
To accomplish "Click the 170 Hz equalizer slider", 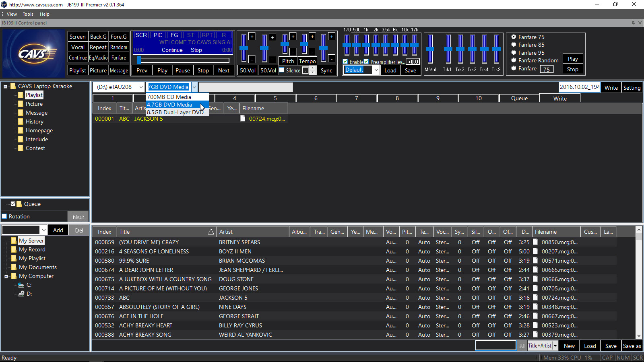I will [x=347, y=45].
